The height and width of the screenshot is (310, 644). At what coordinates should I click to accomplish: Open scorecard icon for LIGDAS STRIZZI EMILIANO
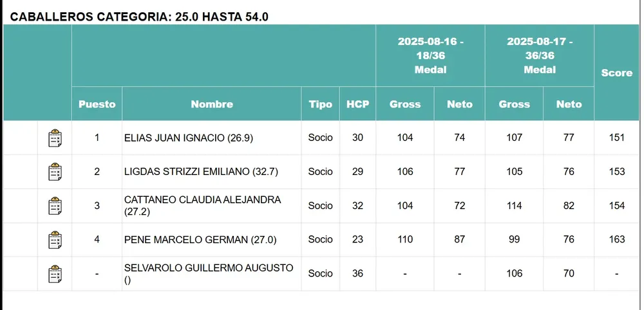tap(55, 172)
